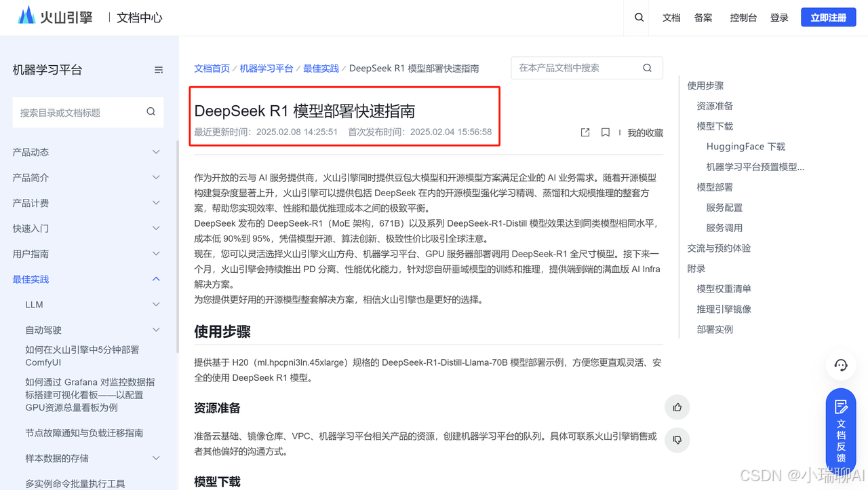
Task: Click the DeepSeek R1 模型部署快速指南 heading
Action: click(304, 111)
